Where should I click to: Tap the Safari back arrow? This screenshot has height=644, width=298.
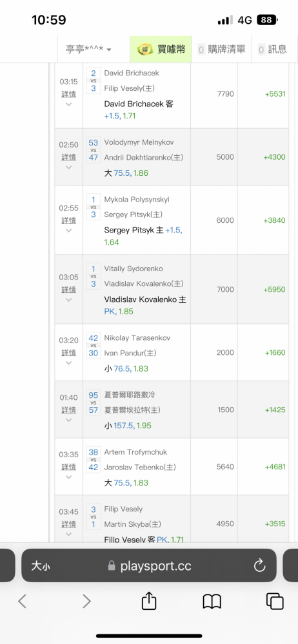(x=22, y=601)
